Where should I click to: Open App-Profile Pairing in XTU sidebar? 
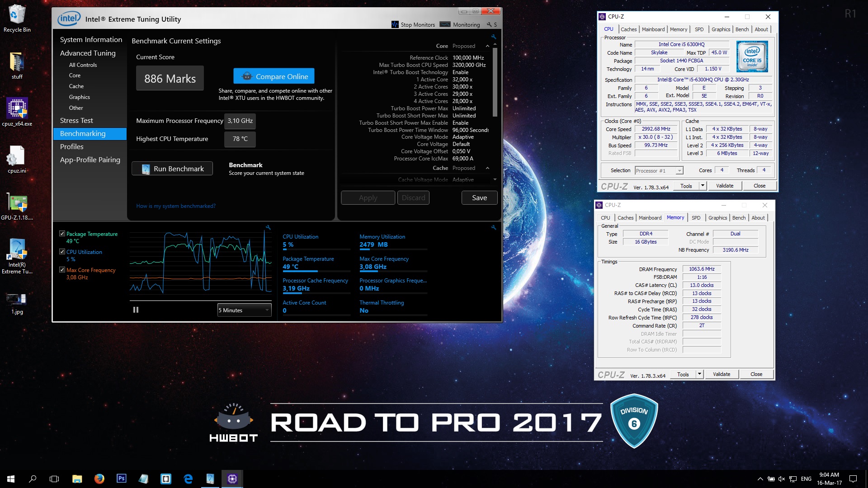(90, 160)
